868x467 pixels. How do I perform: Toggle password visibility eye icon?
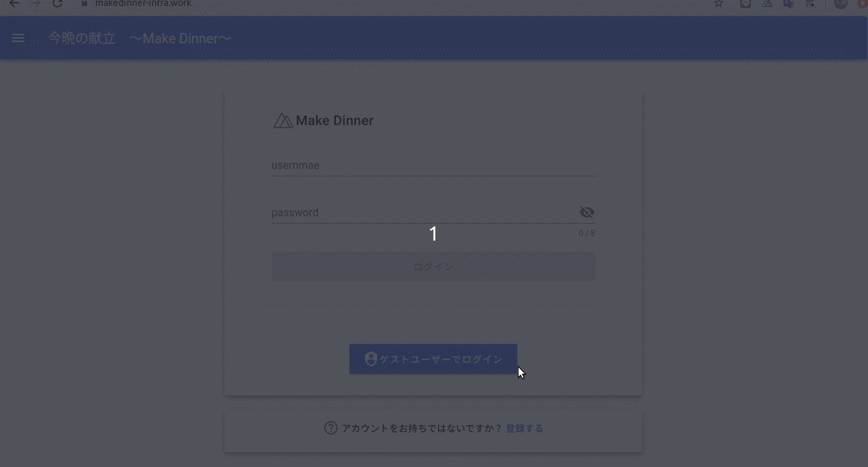click(x=587, y=212)
